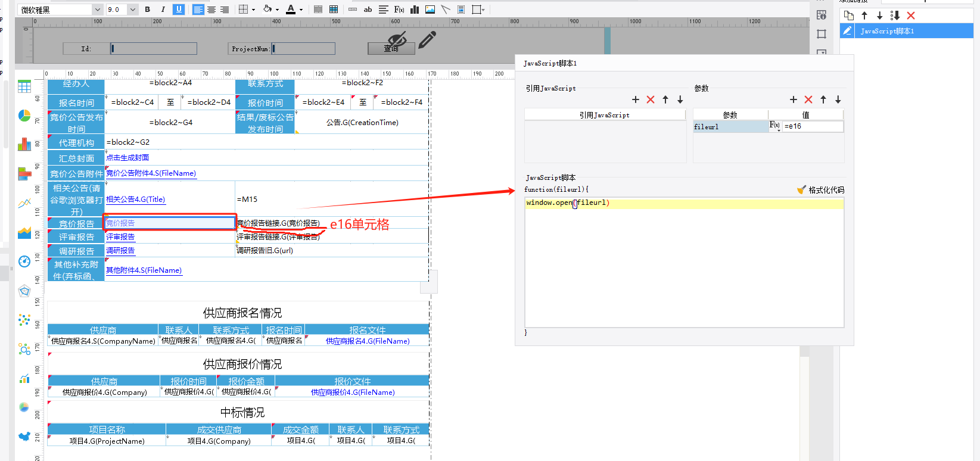The height and width of the screenshot is (461, 980).
Task: Insert a formula with the F(x) icon
Action: 399,10
